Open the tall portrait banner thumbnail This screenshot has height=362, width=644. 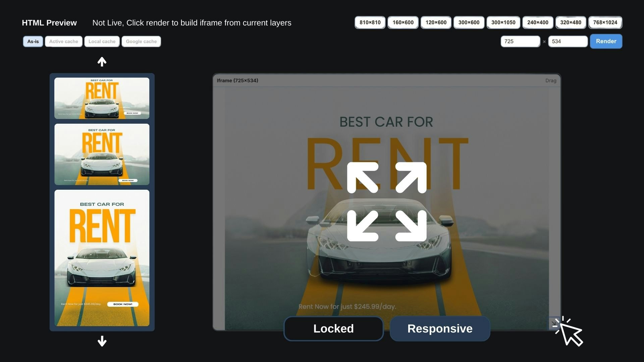pos(102,258)
